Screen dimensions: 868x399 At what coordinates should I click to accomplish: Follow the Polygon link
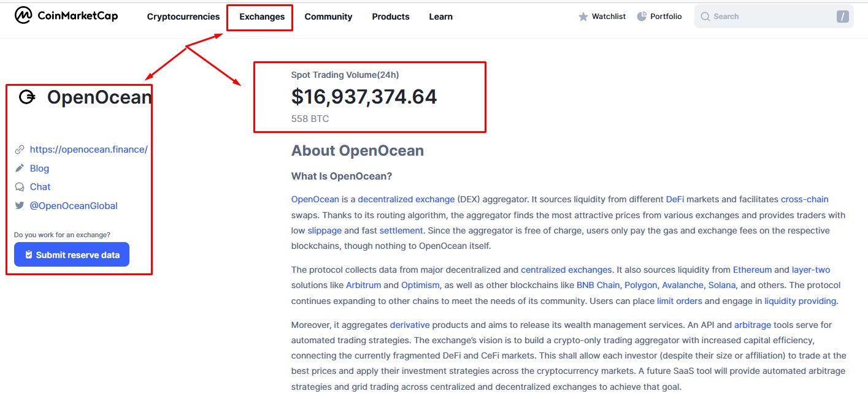click(x=640, y=285)
